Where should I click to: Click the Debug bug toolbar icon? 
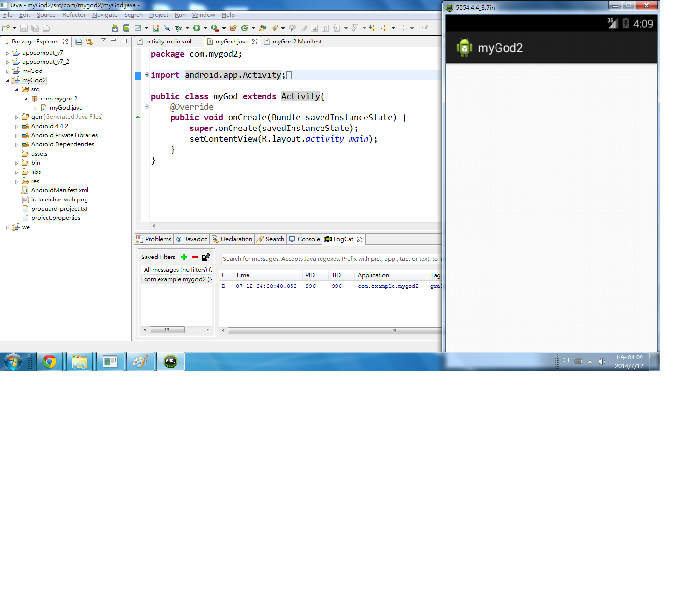point(178,28)
